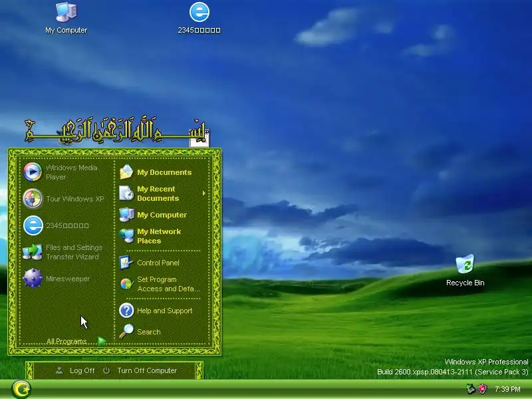
Task: Expand All Programs green arrow
Action: [x=102, y=341]
